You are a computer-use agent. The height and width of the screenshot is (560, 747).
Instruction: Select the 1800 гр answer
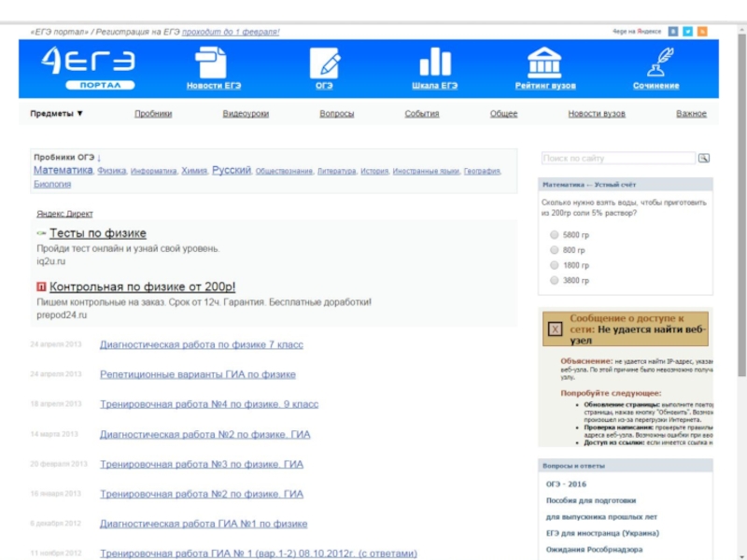(x=554, y=265)
